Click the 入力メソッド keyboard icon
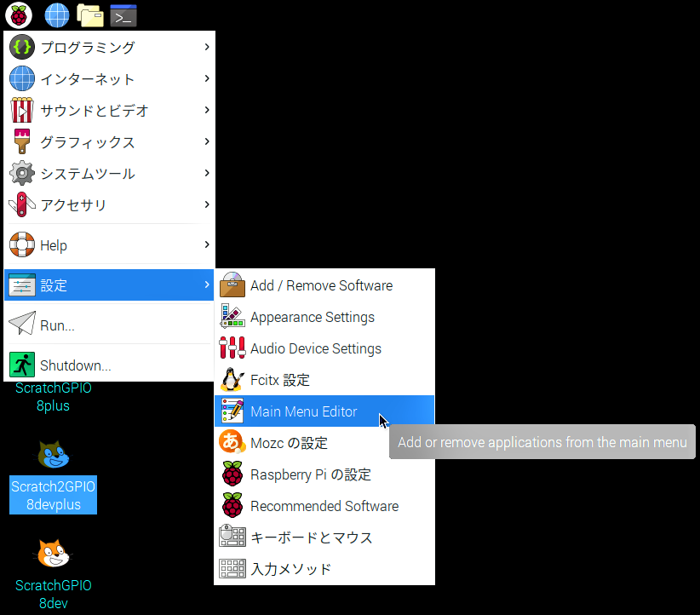Viewport: 700px width, 615px height. coord(232,568)
